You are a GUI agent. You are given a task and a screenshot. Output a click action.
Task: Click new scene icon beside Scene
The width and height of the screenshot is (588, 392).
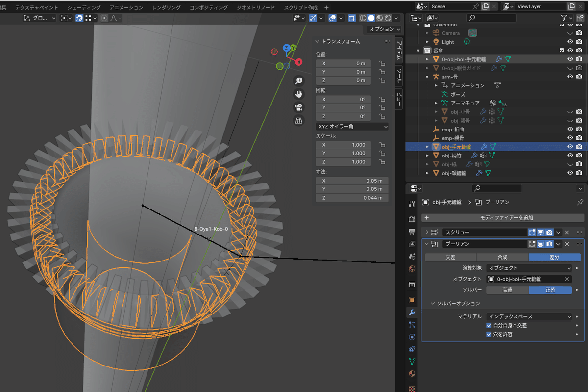(486, 6)
